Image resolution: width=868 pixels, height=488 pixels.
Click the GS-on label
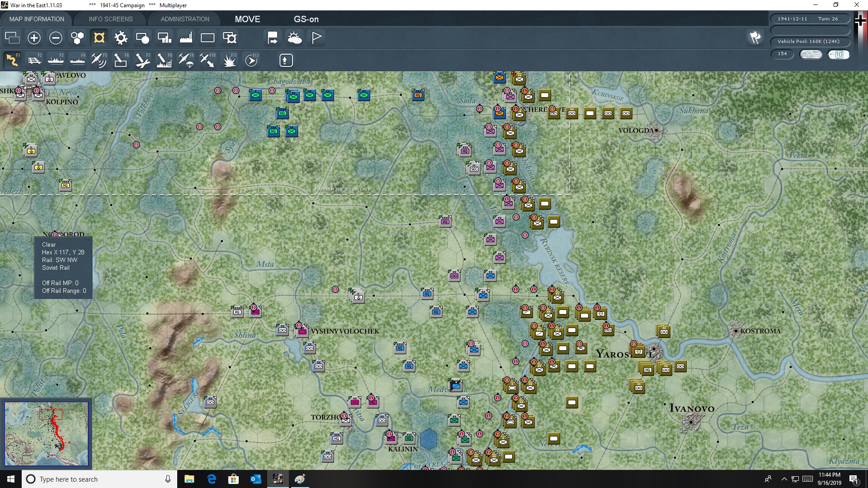tap(307, 19)
